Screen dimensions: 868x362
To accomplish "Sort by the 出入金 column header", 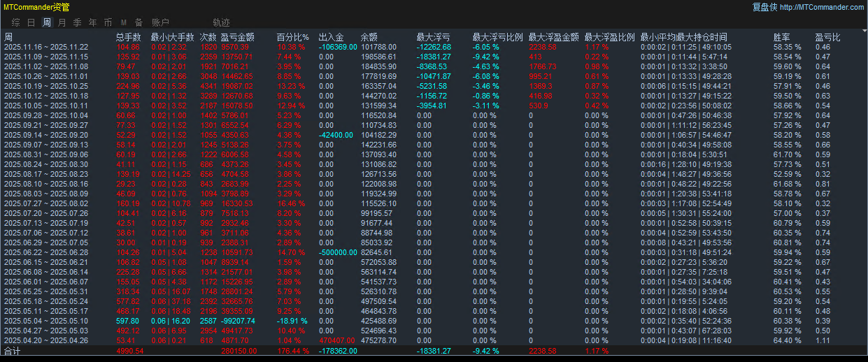I will tap(331, 37).
